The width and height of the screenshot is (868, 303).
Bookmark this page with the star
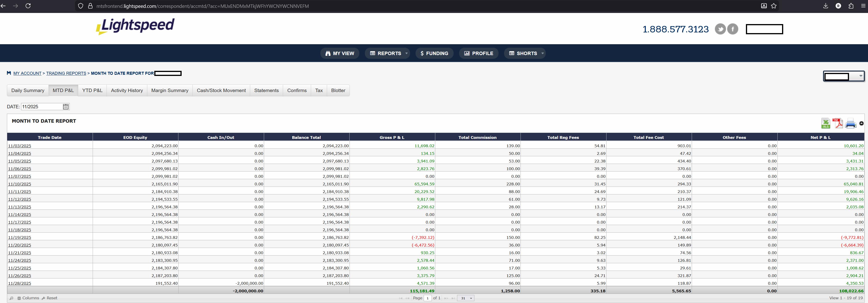(x=774, y=6)
